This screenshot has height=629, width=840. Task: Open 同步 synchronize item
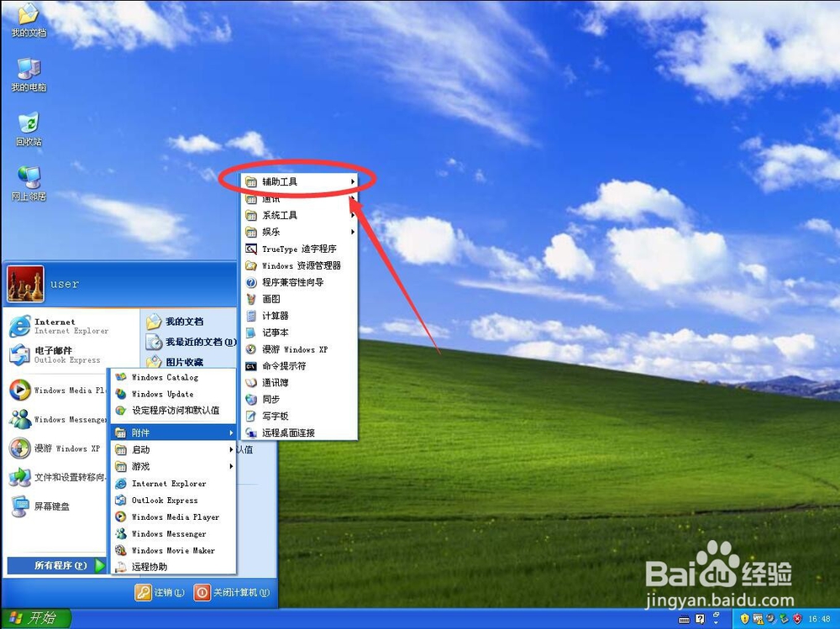coord(300,399)
